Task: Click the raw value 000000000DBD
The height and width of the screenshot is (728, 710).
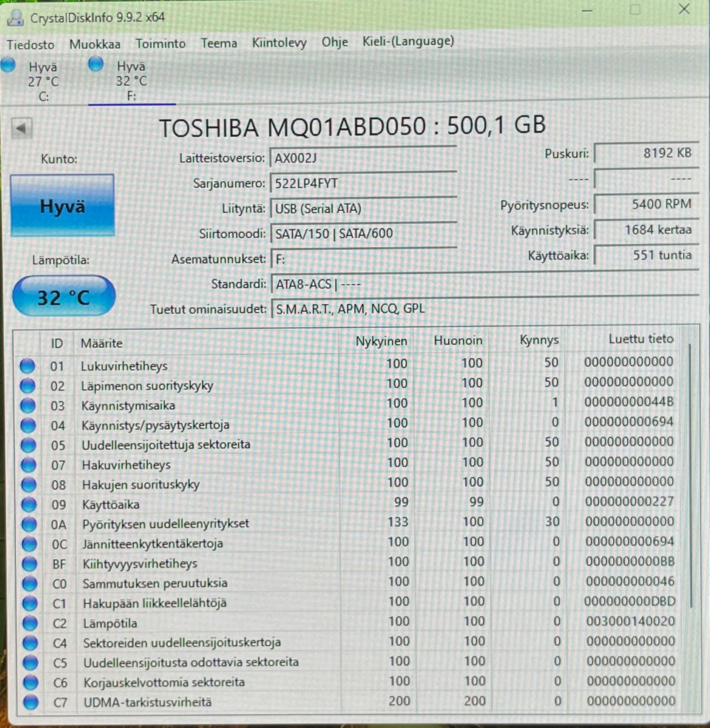Action: tap(629, 601)
